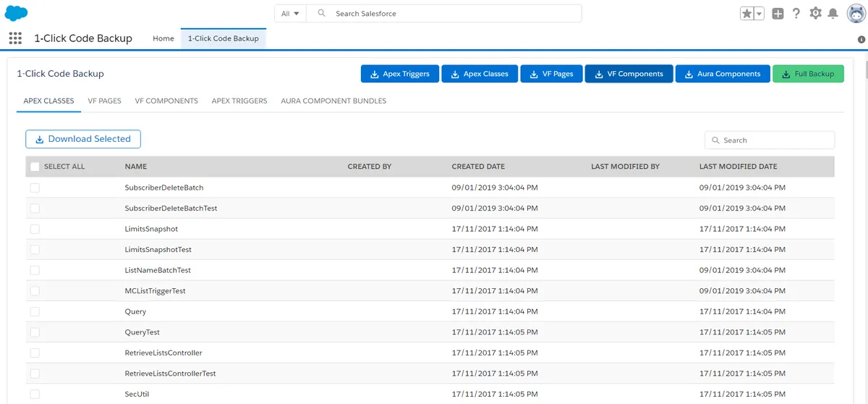Open the Global Actions plus icon
868x404 pixels.
click(x=778, y=14)
